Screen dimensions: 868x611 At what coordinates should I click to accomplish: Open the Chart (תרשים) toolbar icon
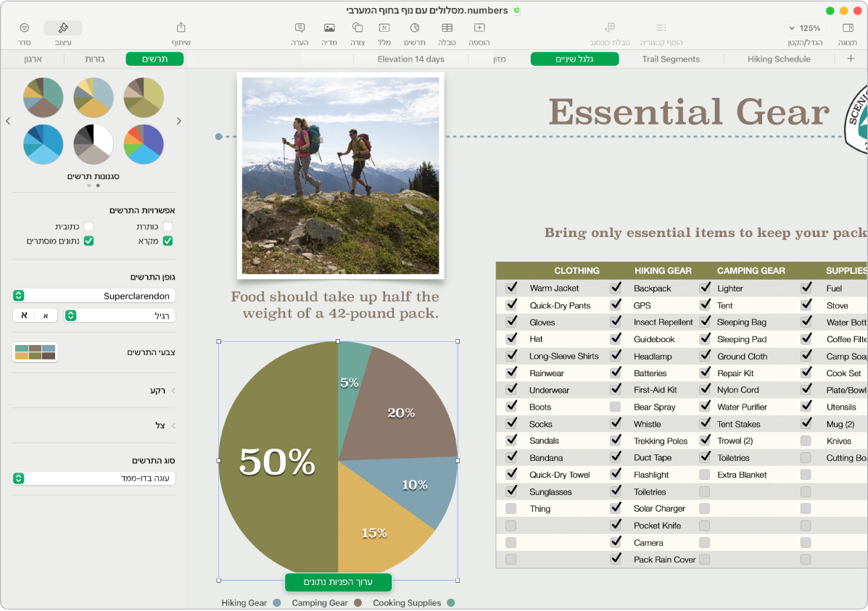pyautogui.click(x=415, y=28)
